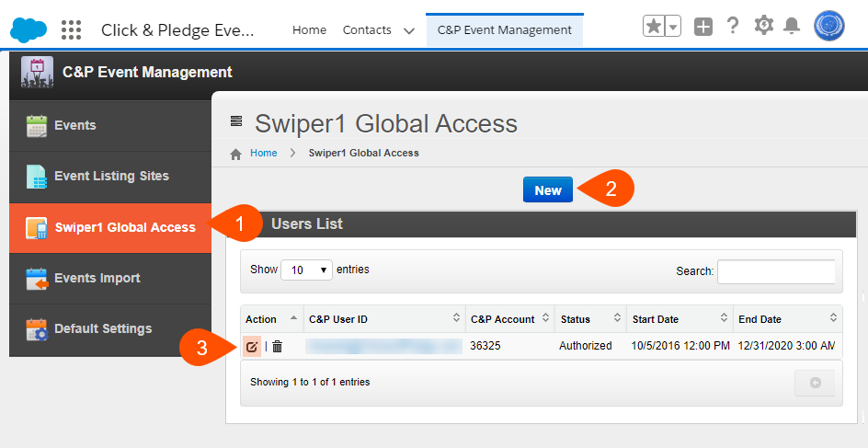Select Swiper1 Global Access sidebar item
Image resolution: width=868 pixels, height=448 pixels.
click(110, 227)
